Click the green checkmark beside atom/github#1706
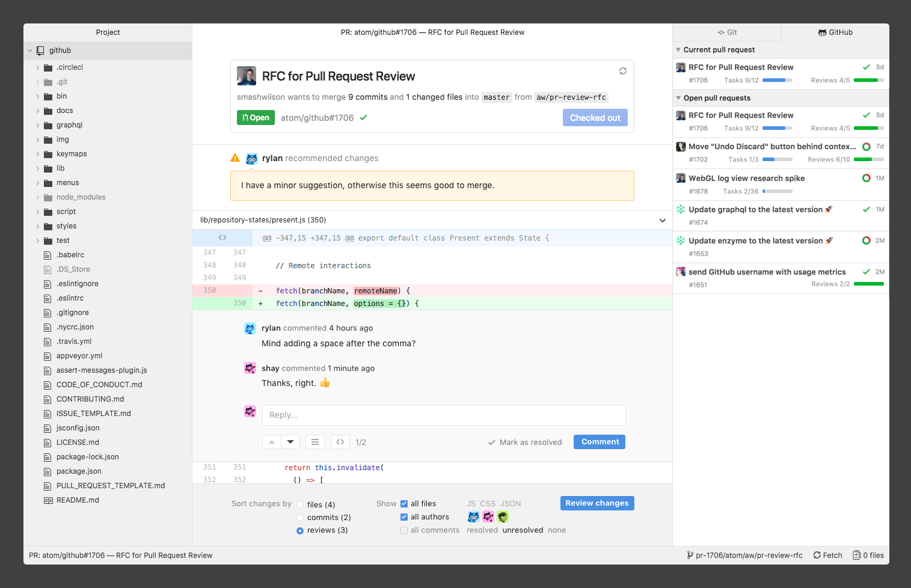Viewport: 911px width, 588px height. pyautogui.click(x=363, y=118)
